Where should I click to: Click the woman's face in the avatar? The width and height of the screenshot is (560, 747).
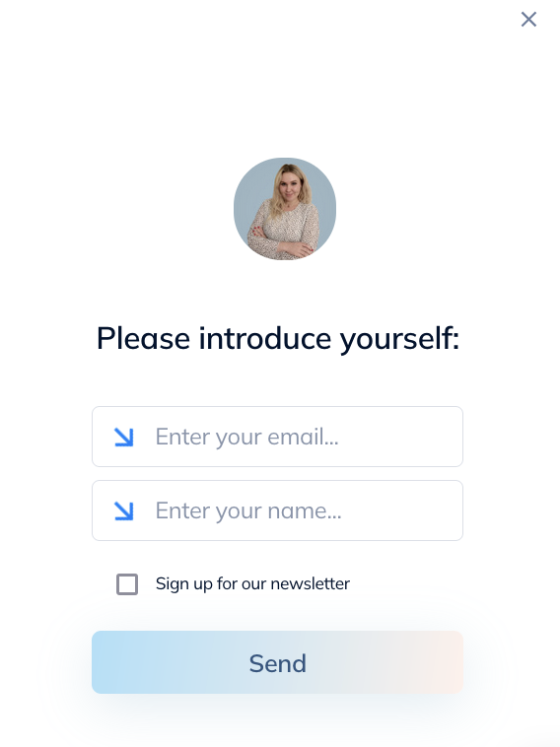289,185
